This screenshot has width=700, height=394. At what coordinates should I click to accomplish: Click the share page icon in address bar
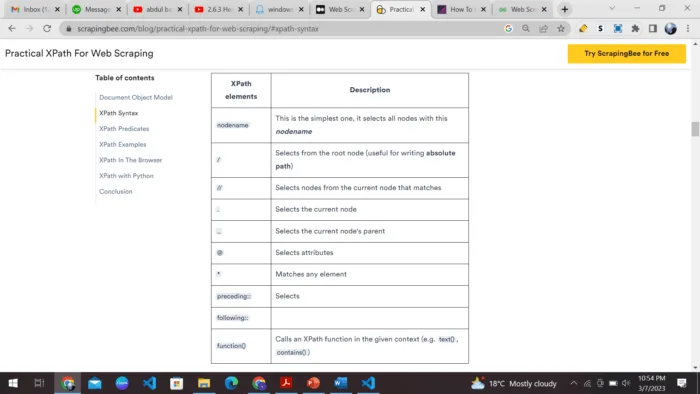(x=543, y=29)
